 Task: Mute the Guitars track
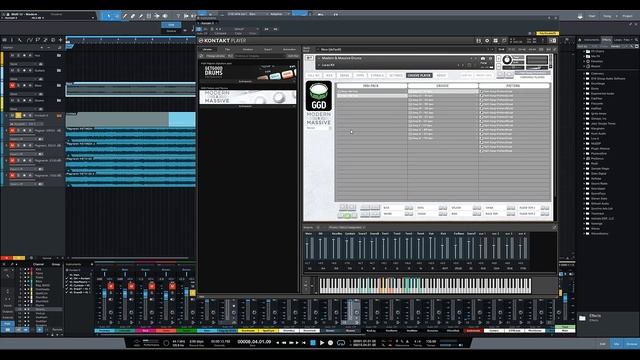click(12, 70)
